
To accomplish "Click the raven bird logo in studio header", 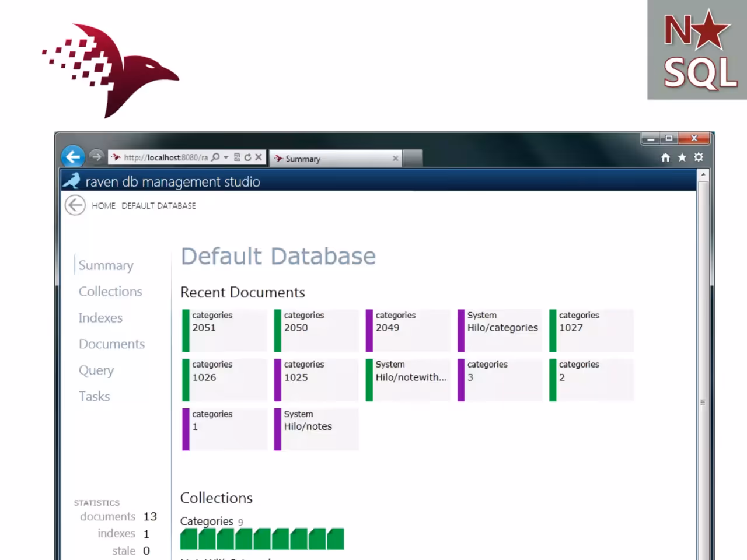I will coord(71,181).
